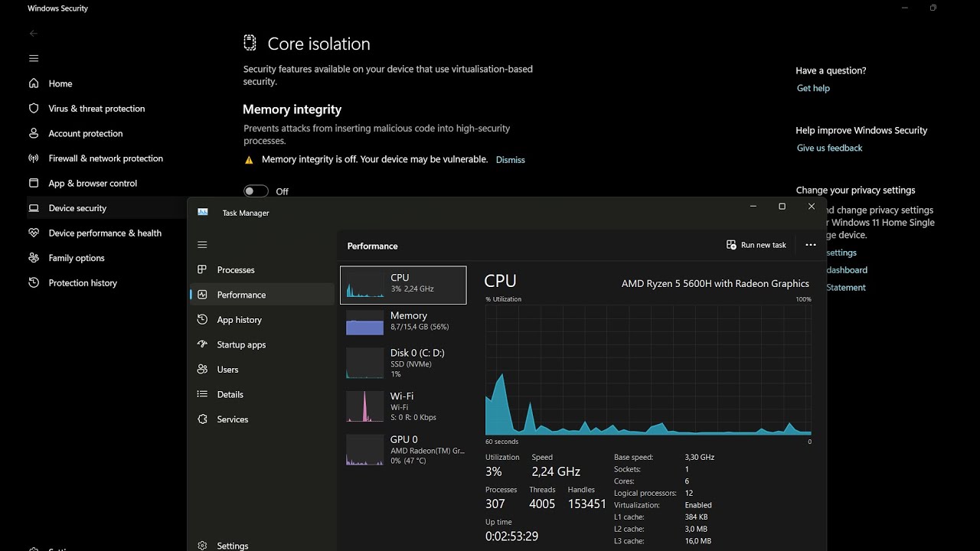The image size is (980, 551).
Task: Click Run new task button label
Action: point(763,245)
